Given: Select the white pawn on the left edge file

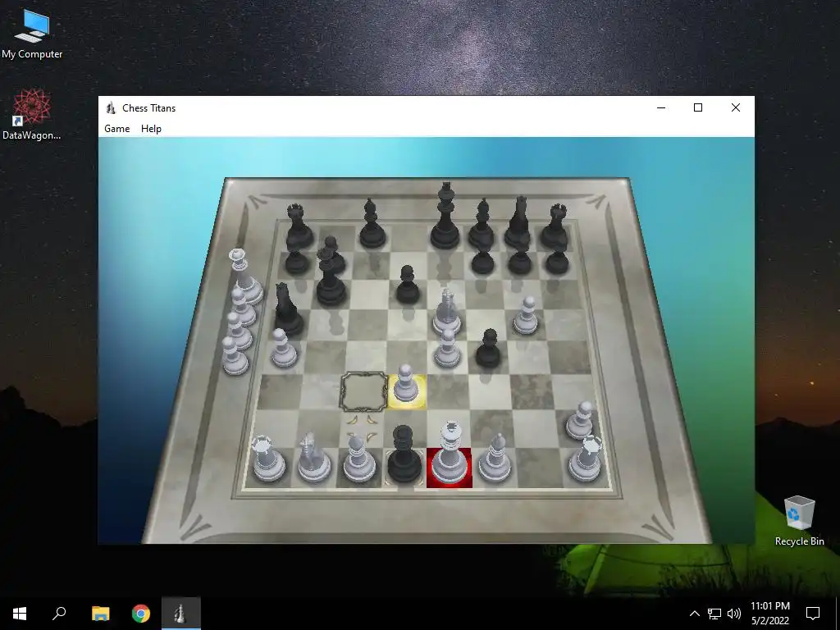Looking at the screenshot, I should (x=283, y=348).
